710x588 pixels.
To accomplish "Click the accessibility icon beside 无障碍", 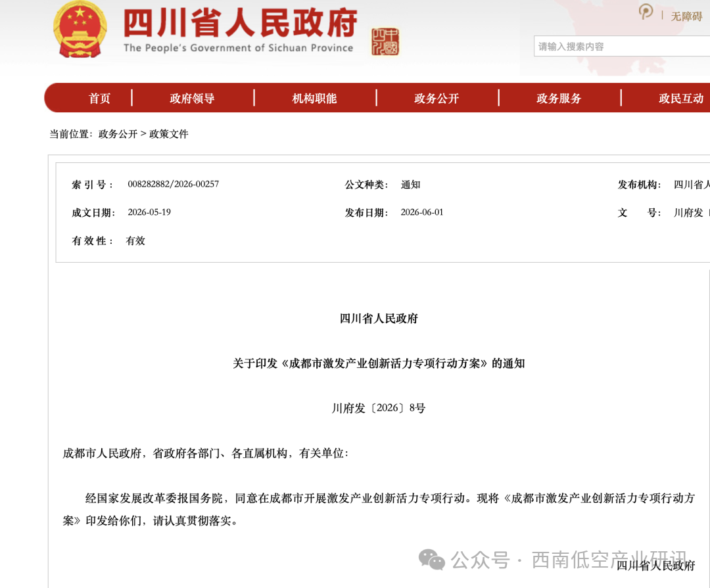I will click(646, 11).
